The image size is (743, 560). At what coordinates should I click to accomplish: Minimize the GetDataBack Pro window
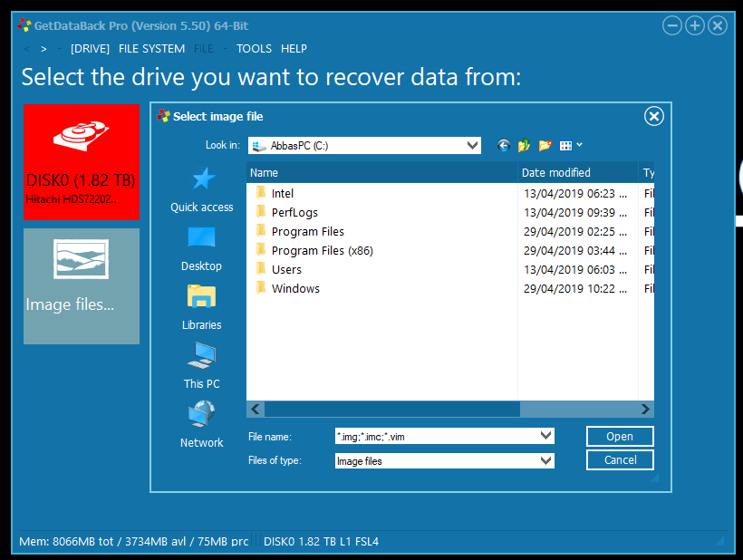[672, 25]
